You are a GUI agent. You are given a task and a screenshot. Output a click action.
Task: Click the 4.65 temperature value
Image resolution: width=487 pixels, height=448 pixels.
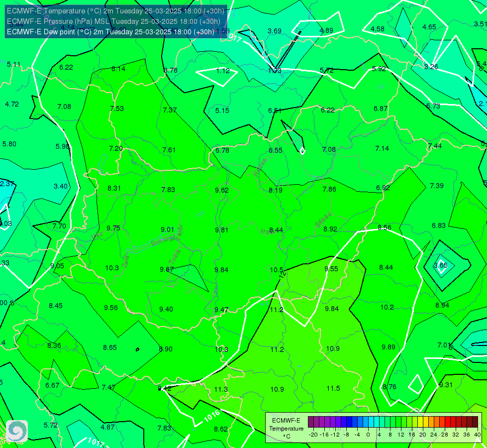pos(429,27)
